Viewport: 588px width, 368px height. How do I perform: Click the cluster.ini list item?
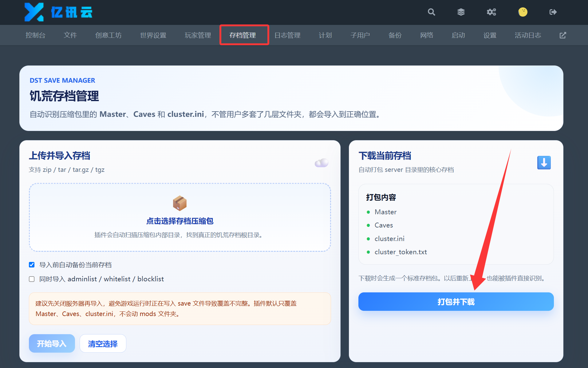(389, 239)
